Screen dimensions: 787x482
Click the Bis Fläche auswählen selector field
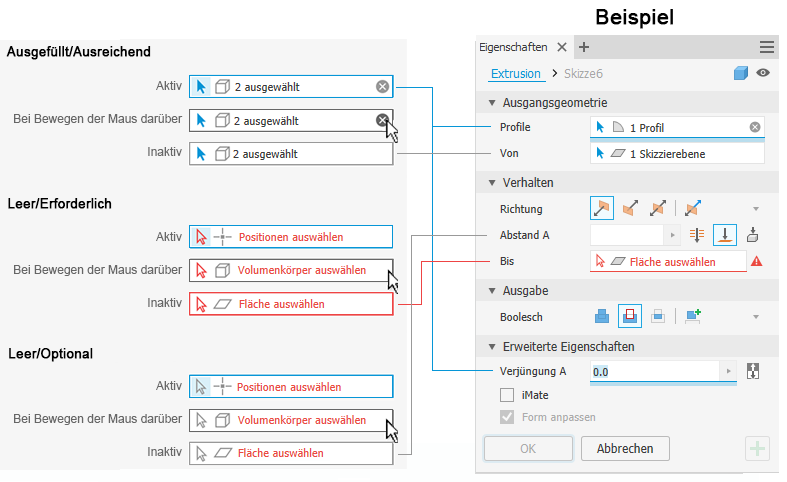[668, 262]
